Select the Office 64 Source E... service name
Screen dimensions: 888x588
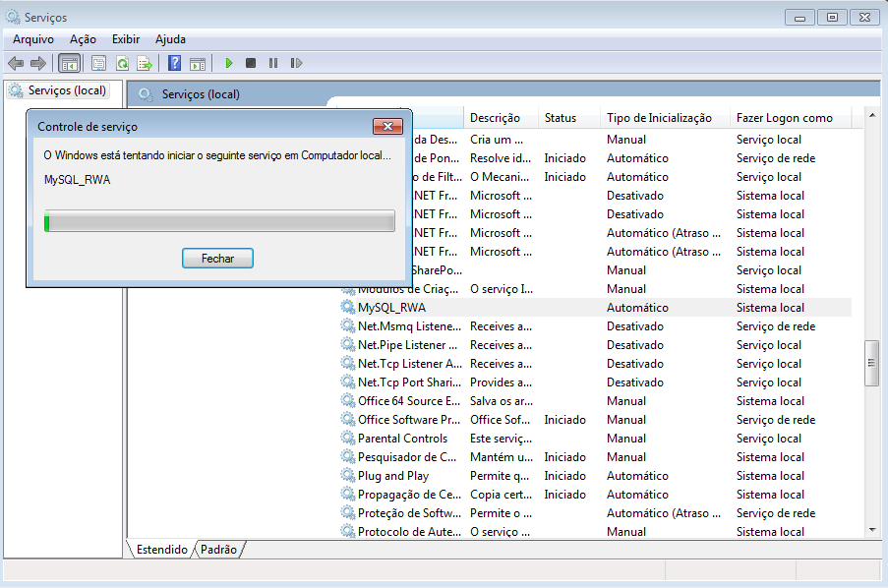click(x=409, y=401)
